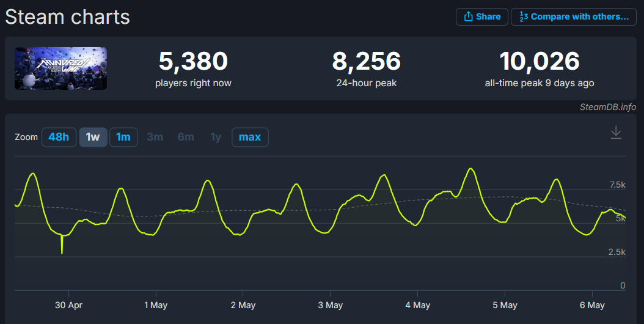Click the Steam charts heading
The width and height of the screenshot is (644, 324).
[67, 17]
